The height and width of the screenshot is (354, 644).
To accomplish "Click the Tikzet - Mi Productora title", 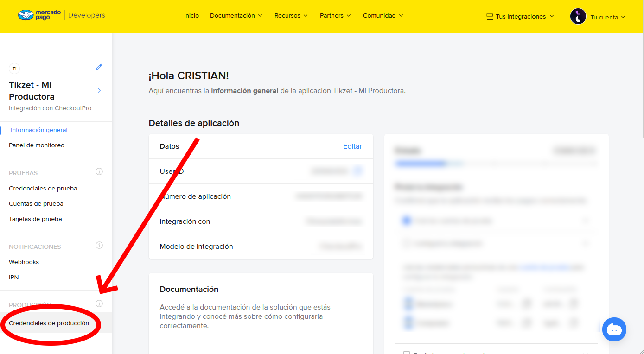I will (32, 91).
